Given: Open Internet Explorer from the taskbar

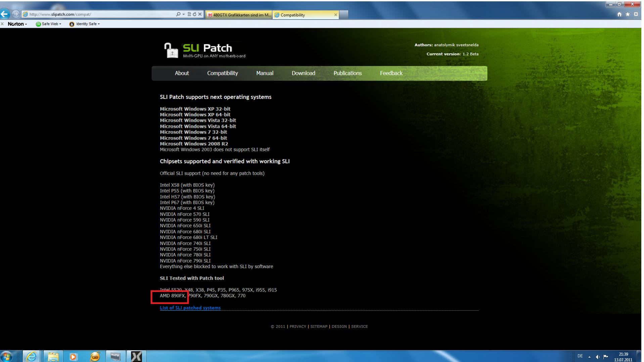Looking at the screenshot, I should pyautogui.click(x=32, y=356).
